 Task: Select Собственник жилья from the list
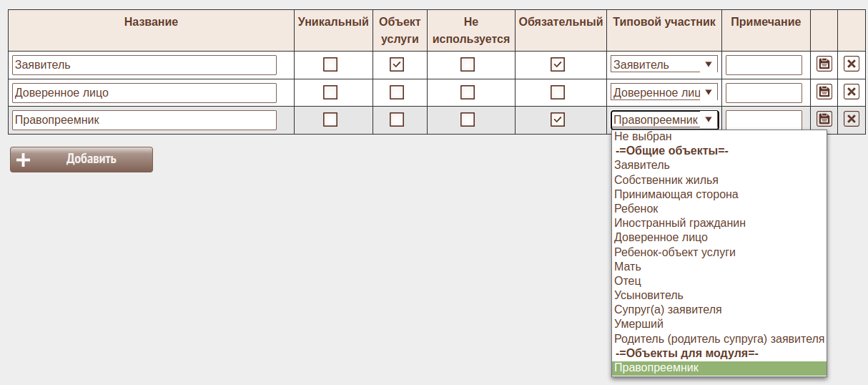click(666, 180)
